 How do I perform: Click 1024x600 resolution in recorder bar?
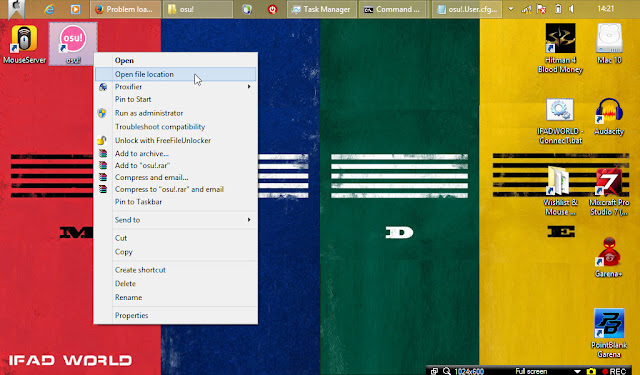[469, 371]
